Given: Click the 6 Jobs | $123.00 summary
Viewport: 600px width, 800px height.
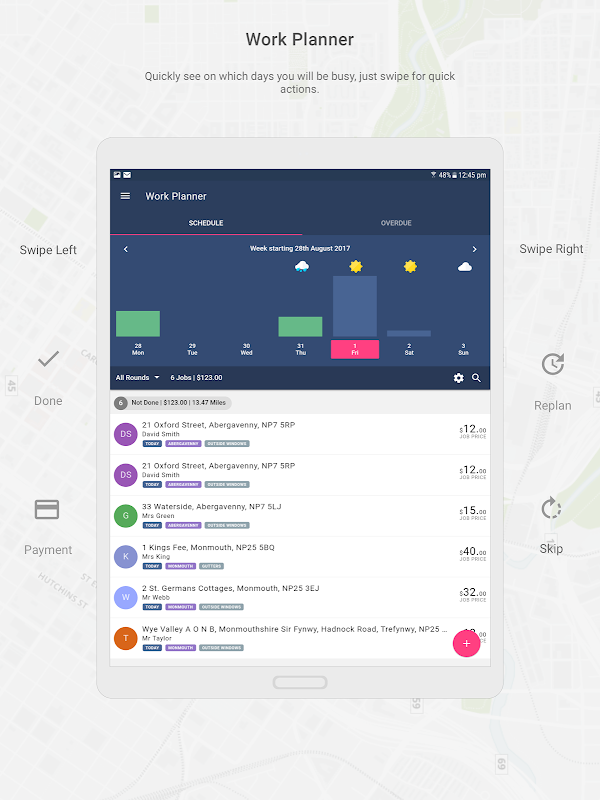Looking at the screenshot, I should [x=196, y=378].
